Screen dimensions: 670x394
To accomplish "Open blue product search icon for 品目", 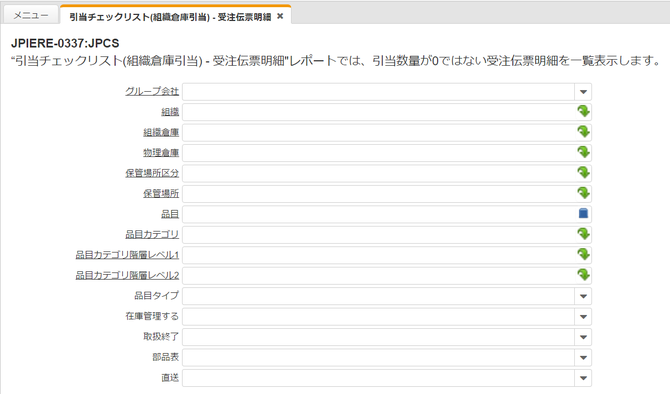I will [583, 214].
